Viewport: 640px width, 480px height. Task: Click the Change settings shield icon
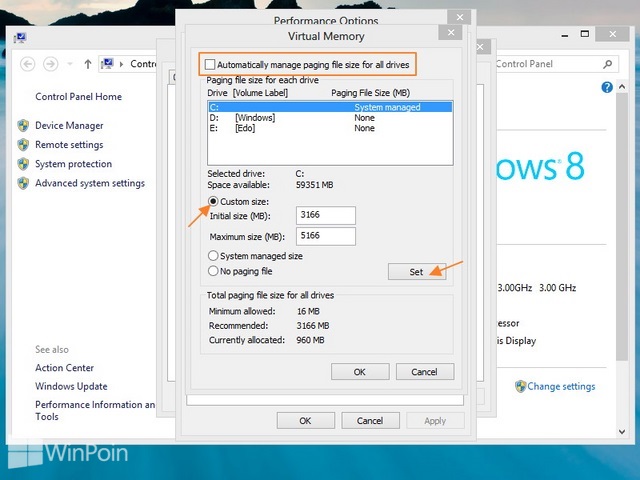coord(520,386)
